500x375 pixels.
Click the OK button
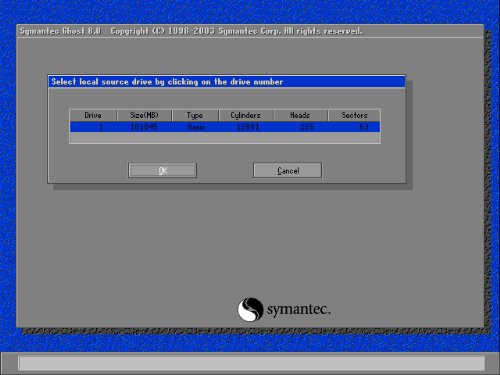[x=162, y=170]
